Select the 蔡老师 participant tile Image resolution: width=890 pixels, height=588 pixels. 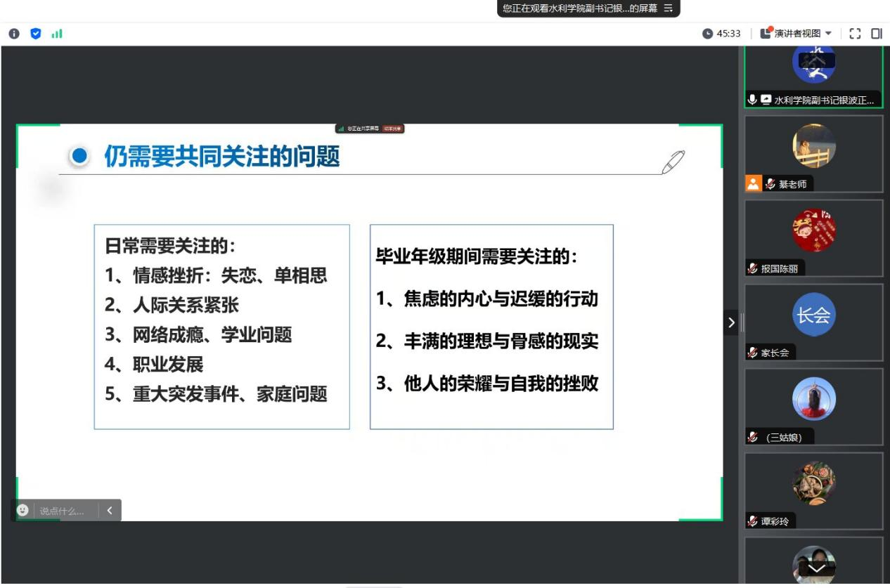813,153
